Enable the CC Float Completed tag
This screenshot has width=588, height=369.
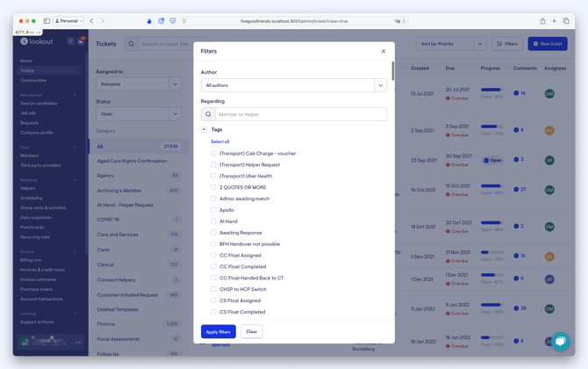pyautogui.click(x=213, y=266)
